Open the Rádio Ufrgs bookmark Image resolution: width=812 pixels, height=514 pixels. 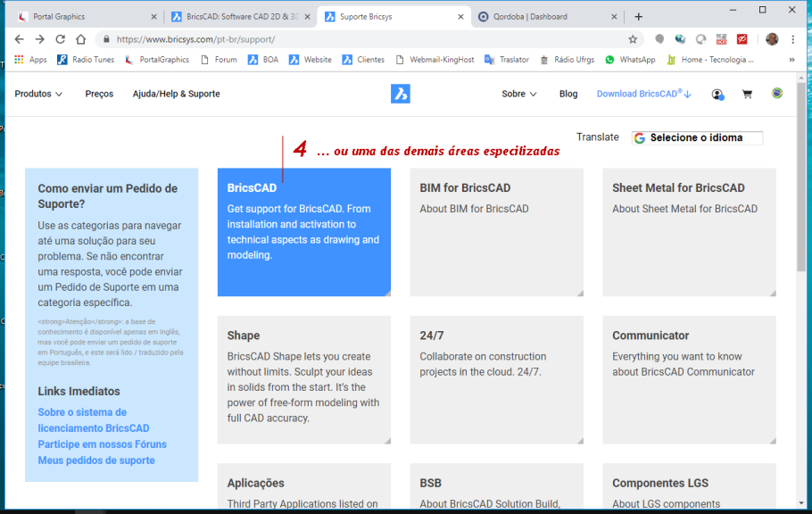coord(567,60)
